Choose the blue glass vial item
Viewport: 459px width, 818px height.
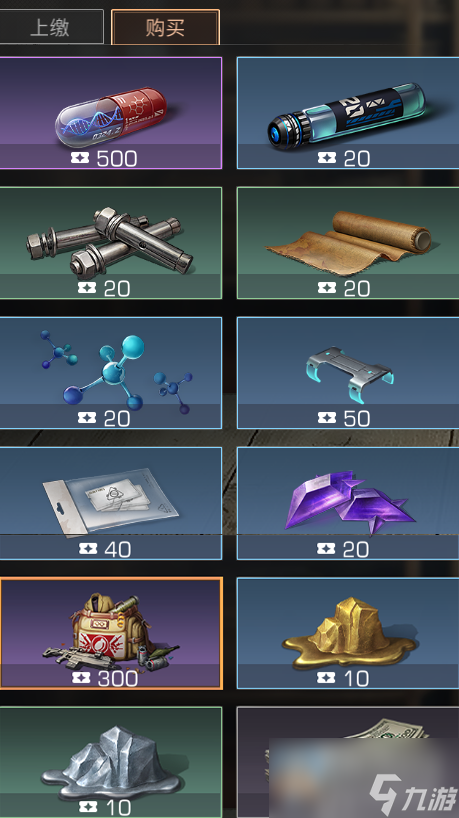(x=348, y=113)
